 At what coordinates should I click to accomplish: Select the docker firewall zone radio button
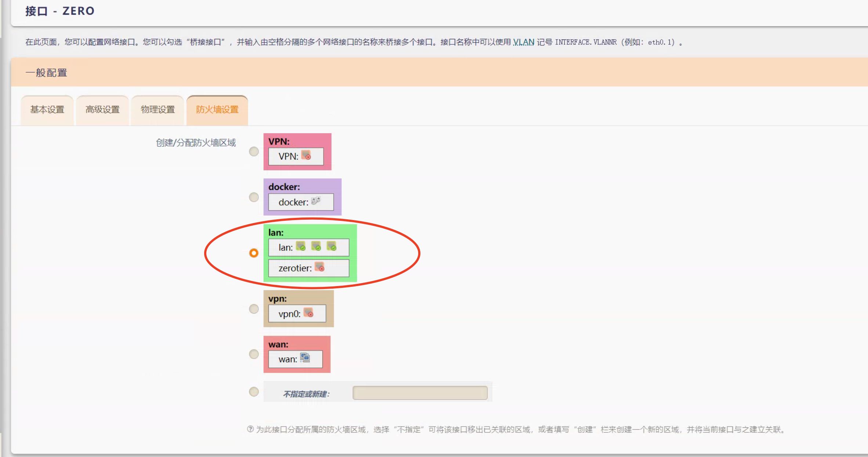(x=254, y=197)
